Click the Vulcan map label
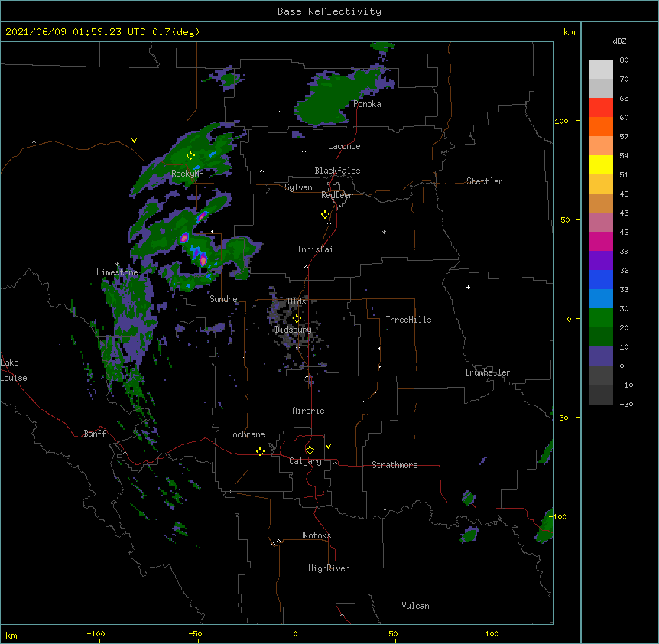Viewport: 659px width, 644px height. point(415,606)
